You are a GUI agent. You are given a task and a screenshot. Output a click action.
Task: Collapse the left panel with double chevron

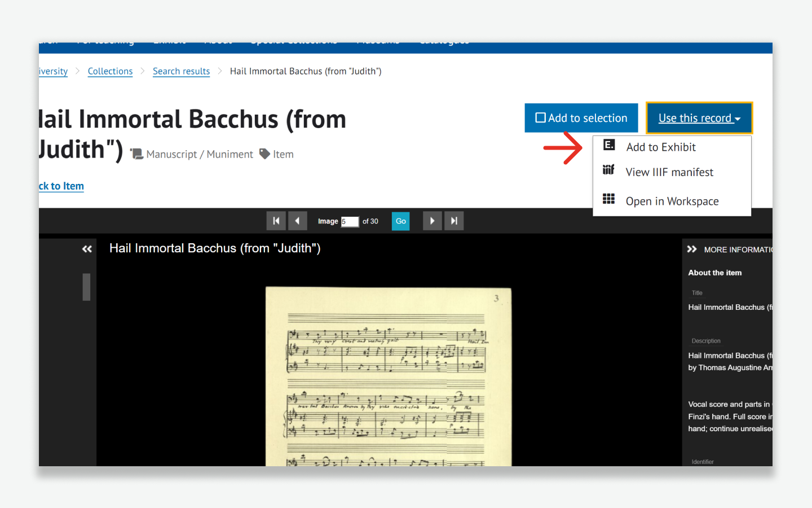pyautogui.click(x=87, y=249)
